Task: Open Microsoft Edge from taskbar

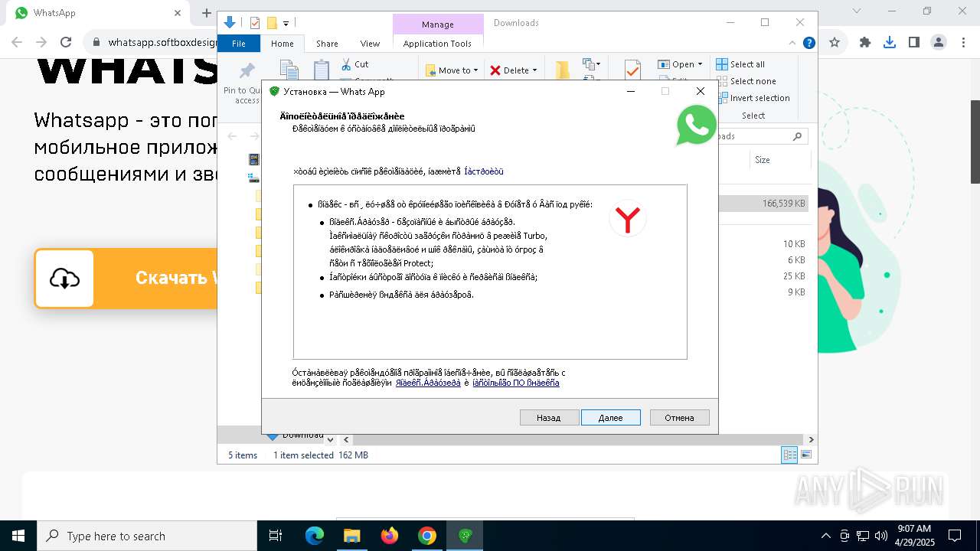Action: (x=315, y=536)
